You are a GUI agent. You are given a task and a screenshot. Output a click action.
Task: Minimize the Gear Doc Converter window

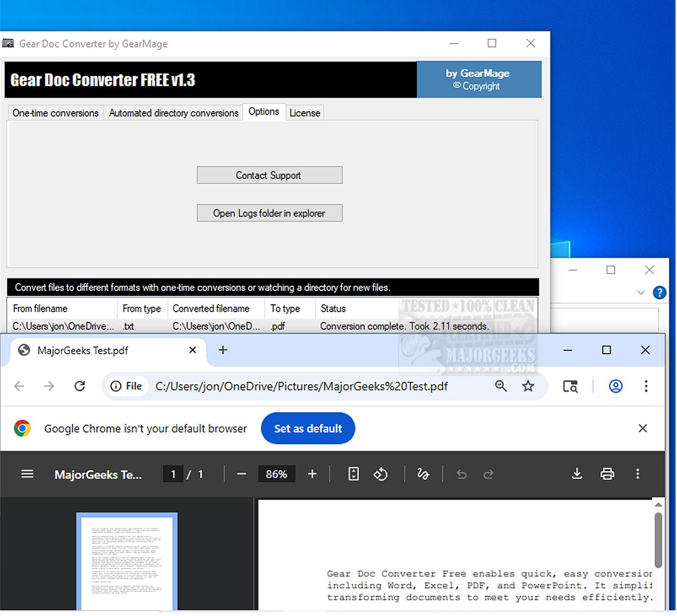pos(454,43)
